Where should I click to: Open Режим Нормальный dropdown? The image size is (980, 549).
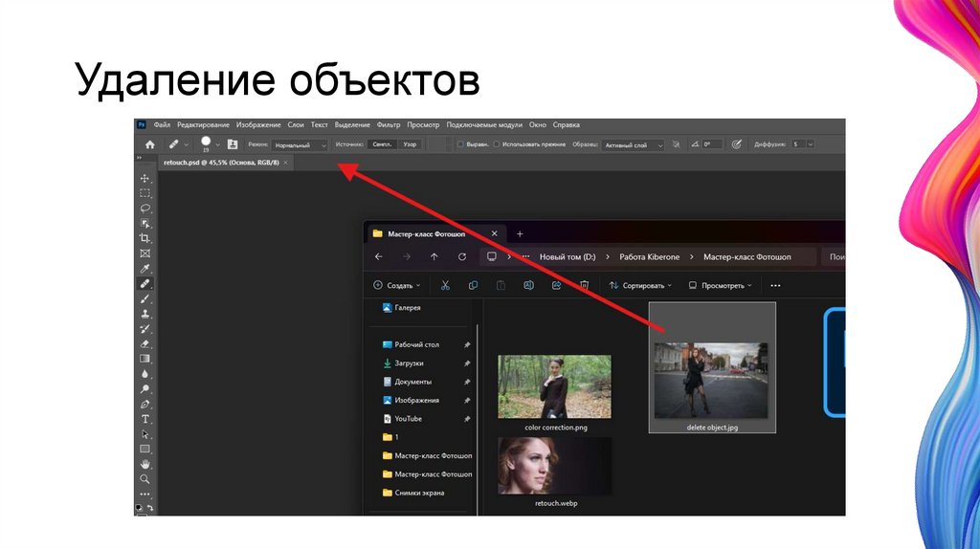pos(300,144)
